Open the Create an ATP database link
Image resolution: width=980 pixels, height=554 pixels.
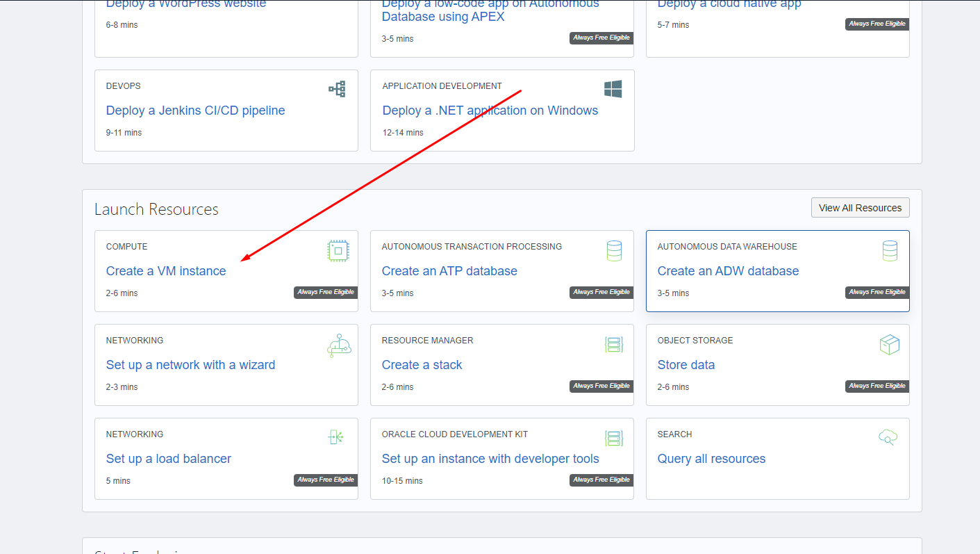[449, 271]
